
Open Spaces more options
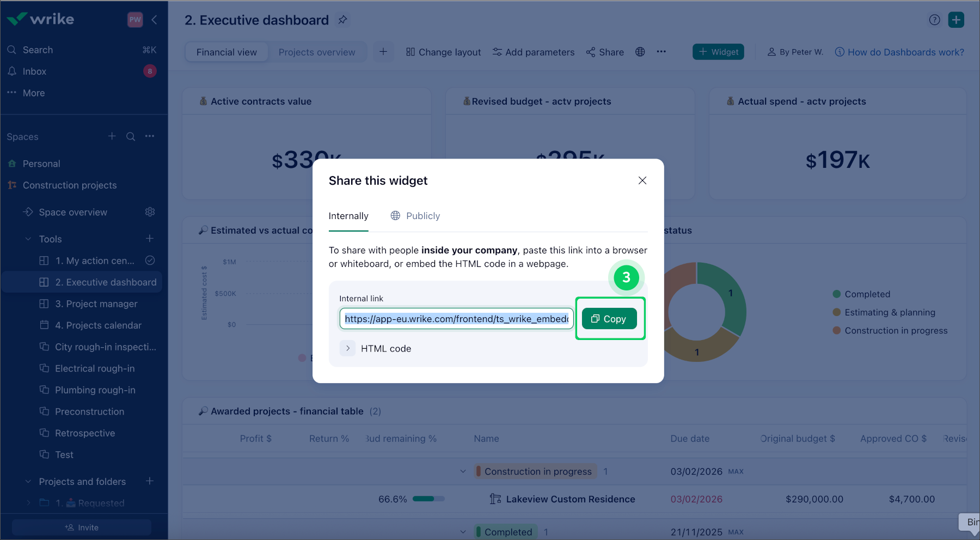point(150,136)
